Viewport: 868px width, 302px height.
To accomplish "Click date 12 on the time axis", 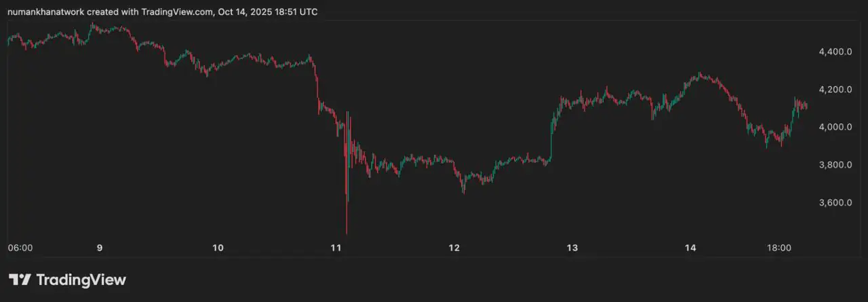I will point(454,248).
